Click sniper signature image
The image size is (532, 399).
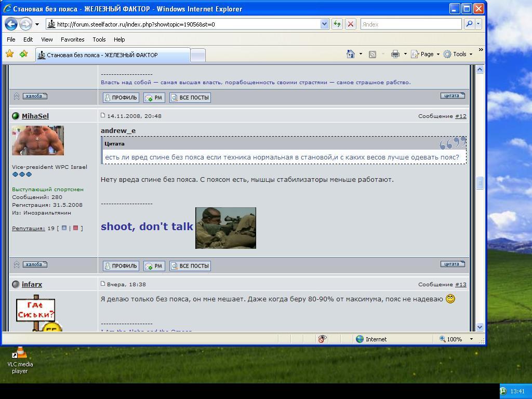(225, 228)
